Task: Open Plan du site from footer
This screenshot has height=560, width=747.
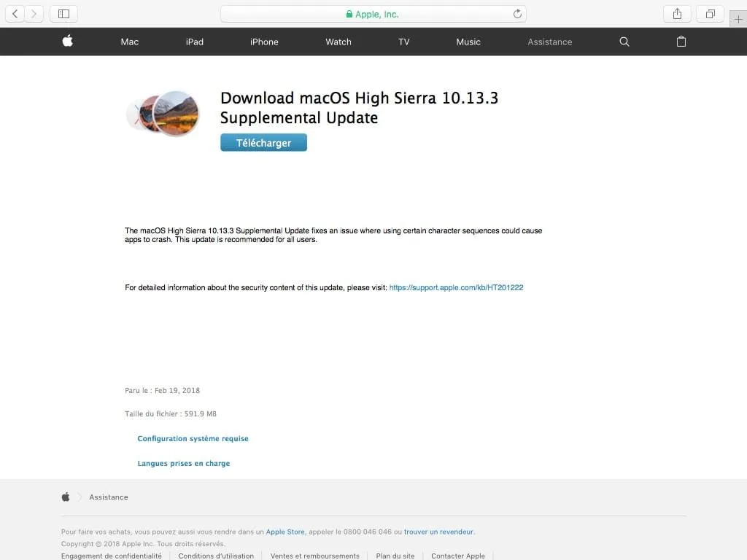Action: coord(395,556)
